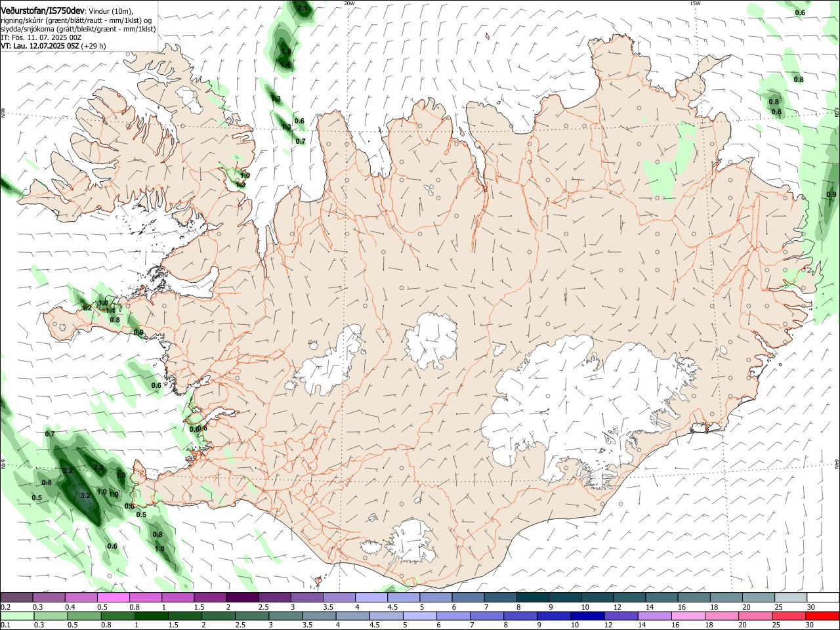840x630 pixels.
Task: Click the 15W longitude label
Action: (695, 3)
